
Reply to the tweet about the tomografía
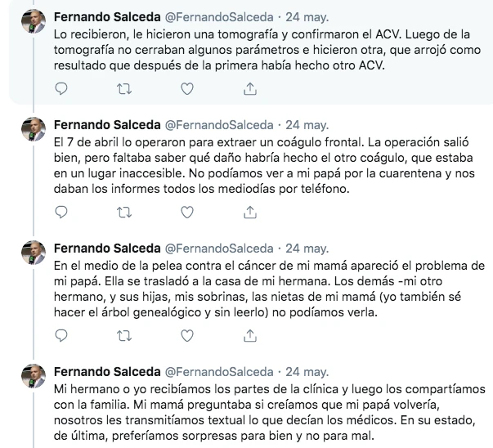click(63, 88)
